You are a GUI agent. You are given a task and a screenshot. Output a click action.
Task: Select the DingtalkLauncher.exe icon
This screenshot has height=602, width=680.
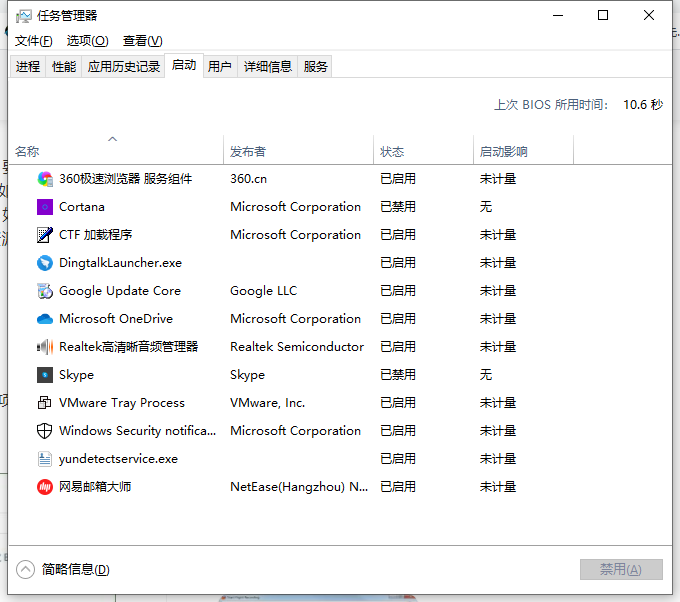point(44,263)
